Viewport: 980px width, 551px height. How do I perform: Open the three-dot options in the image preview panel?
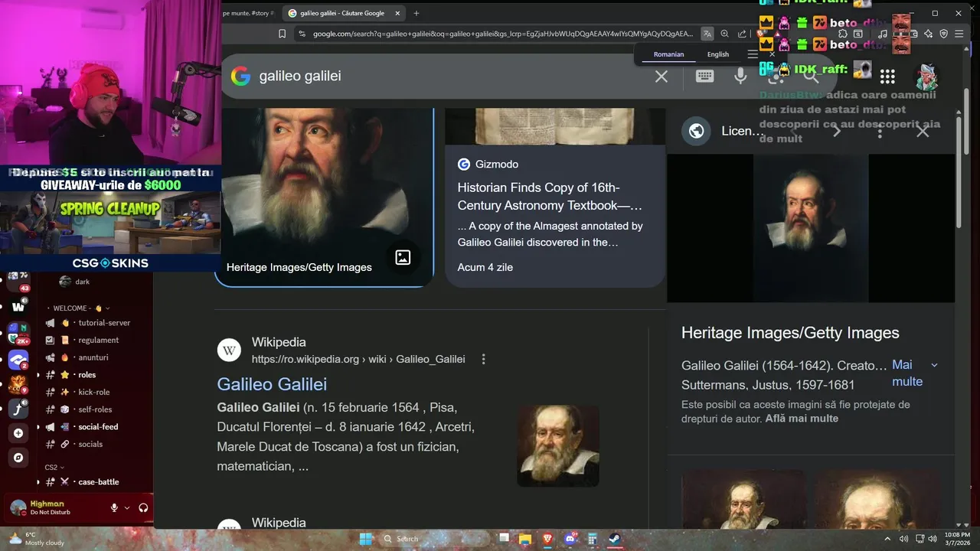pos(880,131)
